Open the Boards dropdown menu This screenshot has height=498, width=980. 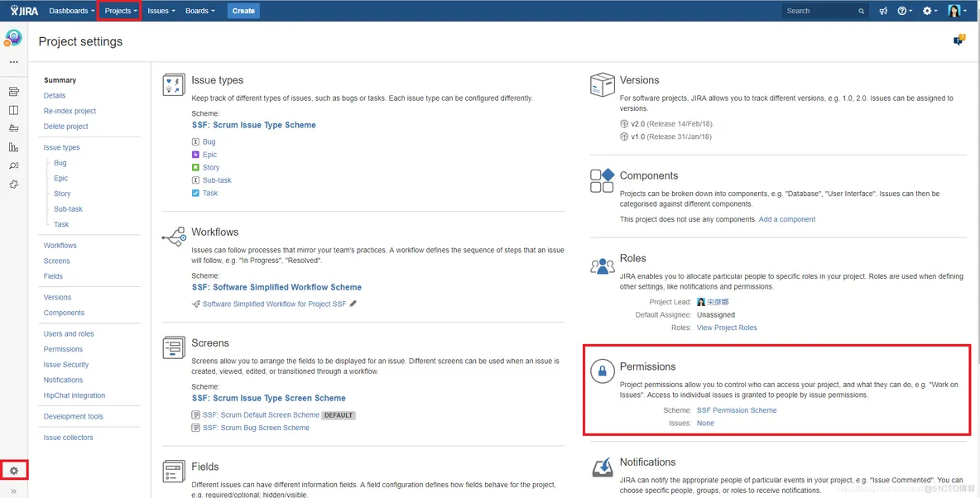(200, 11)
